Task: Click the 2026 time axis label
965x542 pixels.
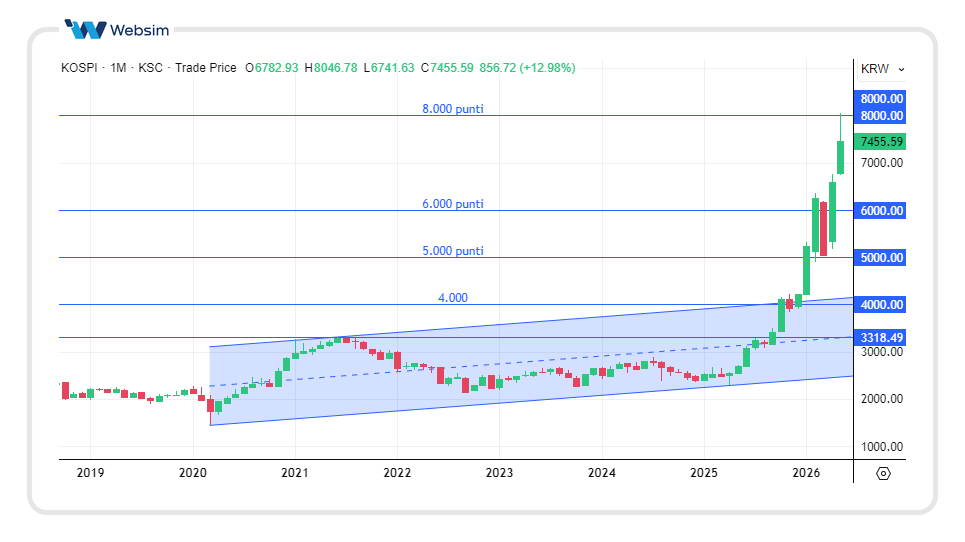Action: (x=806, y=472)
